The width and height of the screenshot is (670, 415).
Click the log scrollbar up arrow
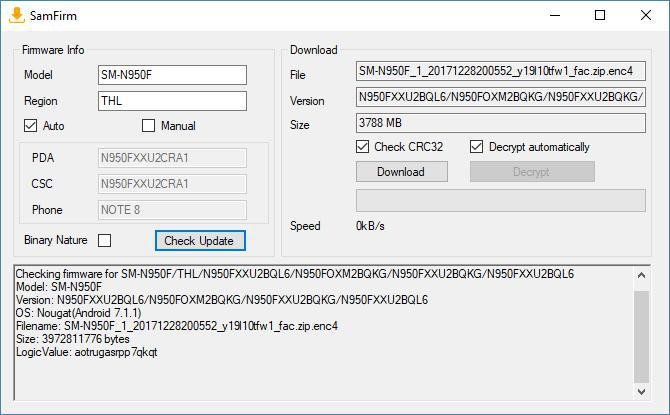tap(641, 276)
